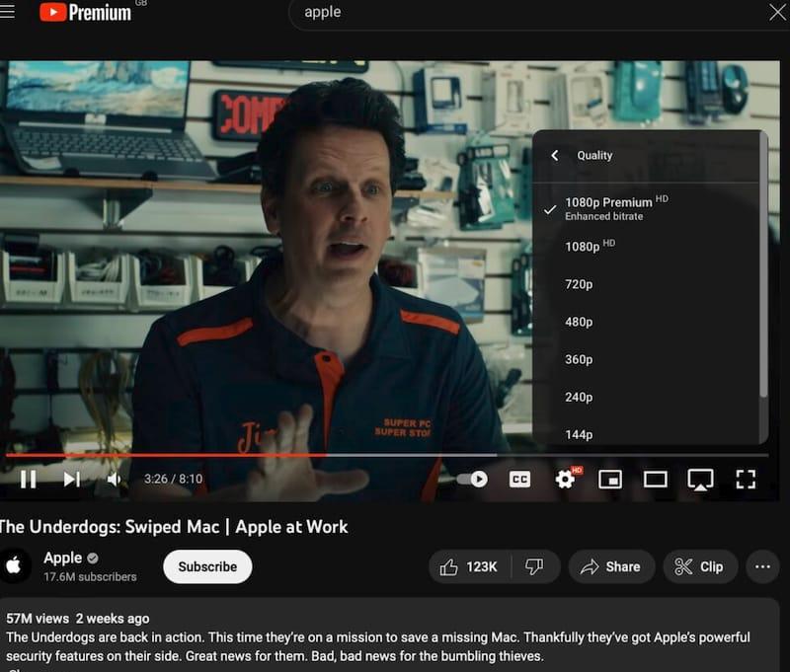Open the more actions ellipsis menu

[x=762, y=566]
